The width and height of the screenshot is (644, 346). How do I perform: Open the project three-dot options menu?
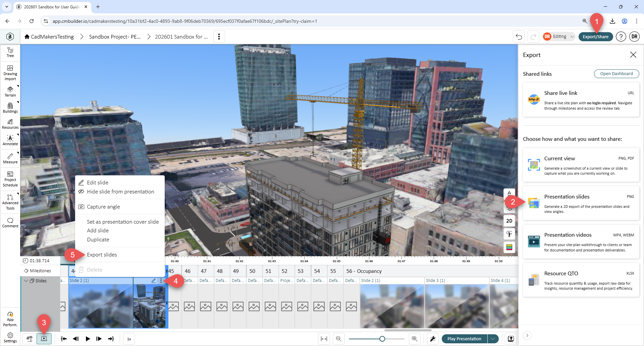219,37
